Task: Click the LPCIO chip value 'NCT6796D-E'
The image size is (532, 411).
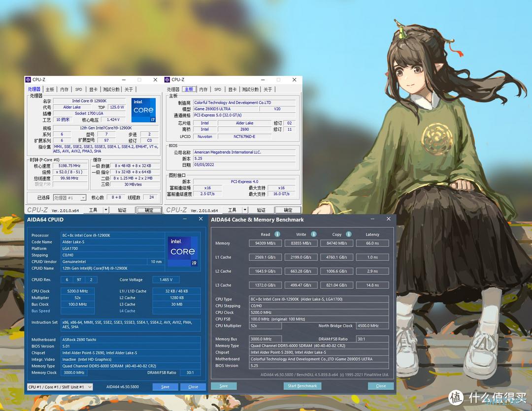Action: 244,137
